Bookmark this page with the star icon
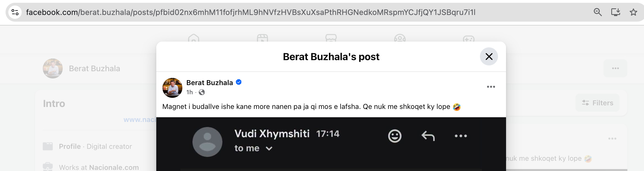Image resolution: width=644 pixels, height=171 pixels. click(x=633, y=12)
